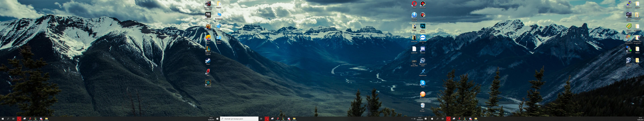Image resolution: width=644 pixels, height=121 pixels.
Task: Launch VMware vSphere client shortcut
Action: coord(629,28)
